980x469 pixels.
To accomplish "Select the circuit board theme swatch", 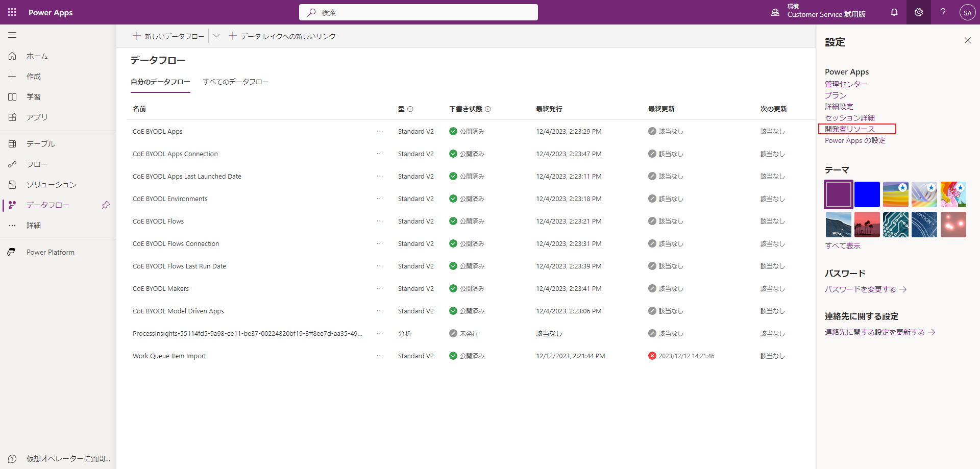I will 896,225.
